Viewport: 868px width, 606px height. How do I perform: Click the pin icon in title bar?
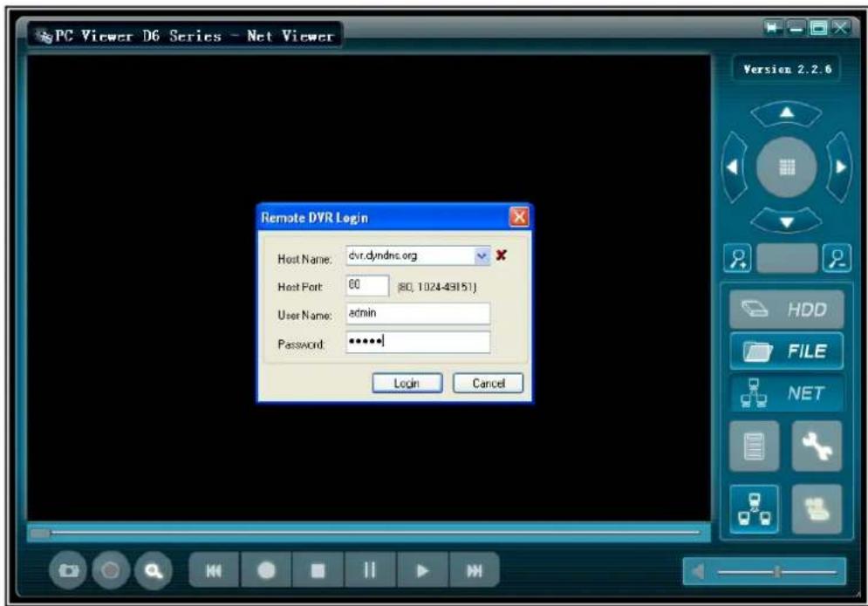pyautogui.click(x=773, y=27)
